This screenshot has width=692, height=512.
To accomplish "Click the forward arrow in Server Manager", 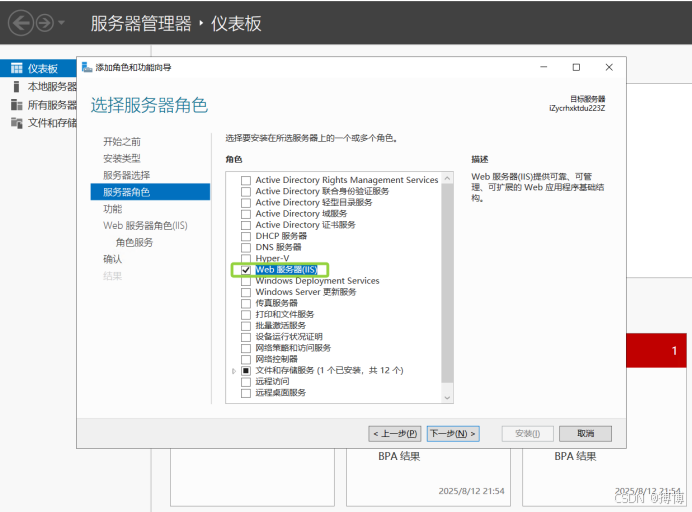I will point(45,23).
